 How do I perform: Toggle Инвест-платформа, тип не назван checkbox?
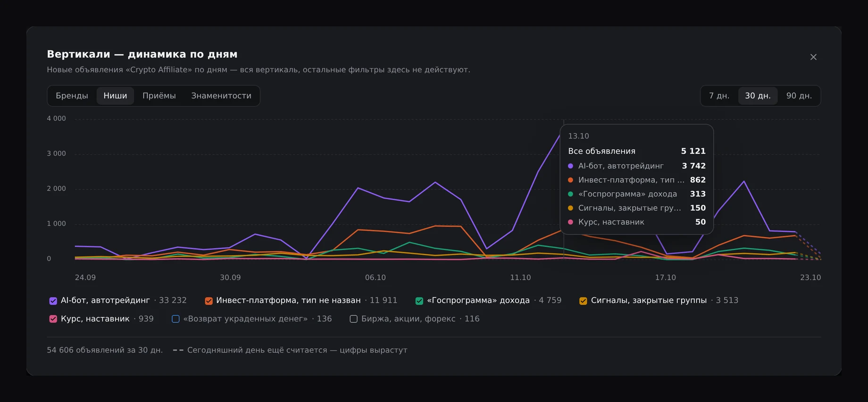coord(209,301)
